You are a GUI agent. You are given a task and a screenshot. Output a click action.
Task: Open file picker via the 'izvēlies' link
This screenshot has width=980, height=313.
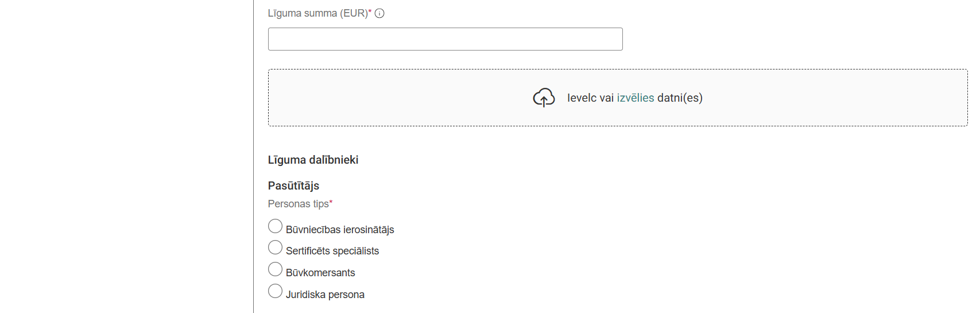[x=635, y=98]
